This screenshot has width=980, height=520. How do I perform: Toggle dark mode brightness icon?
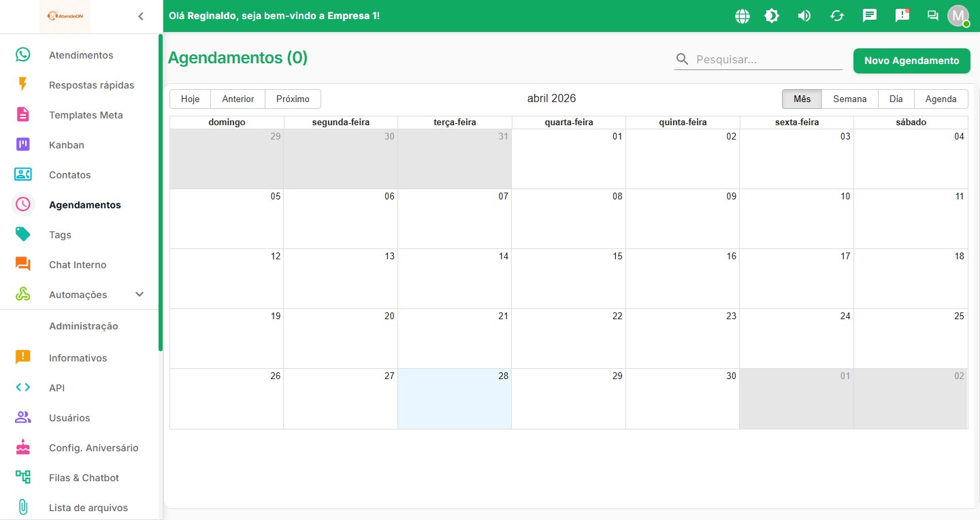tap(772, 16)
